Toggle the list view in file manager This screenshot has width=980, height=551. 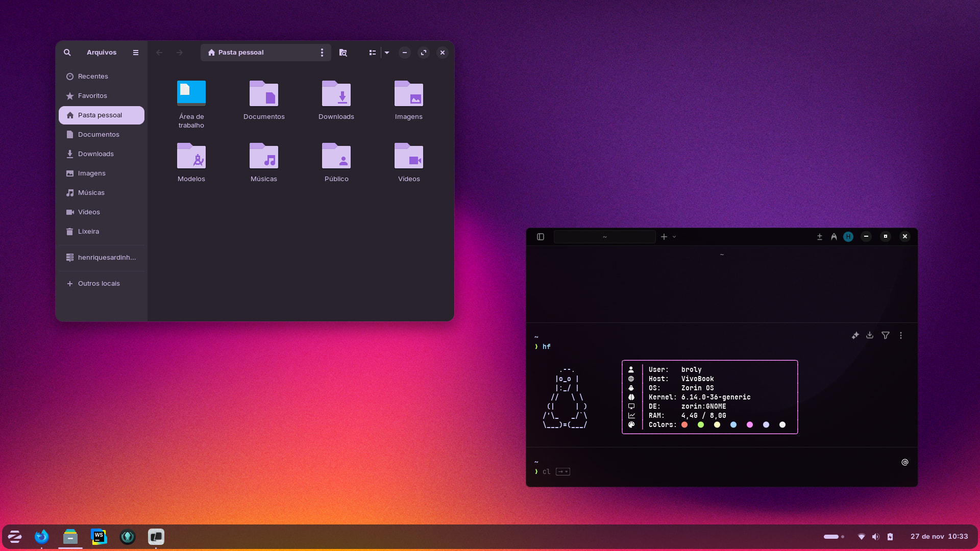[x=373, y=53]
